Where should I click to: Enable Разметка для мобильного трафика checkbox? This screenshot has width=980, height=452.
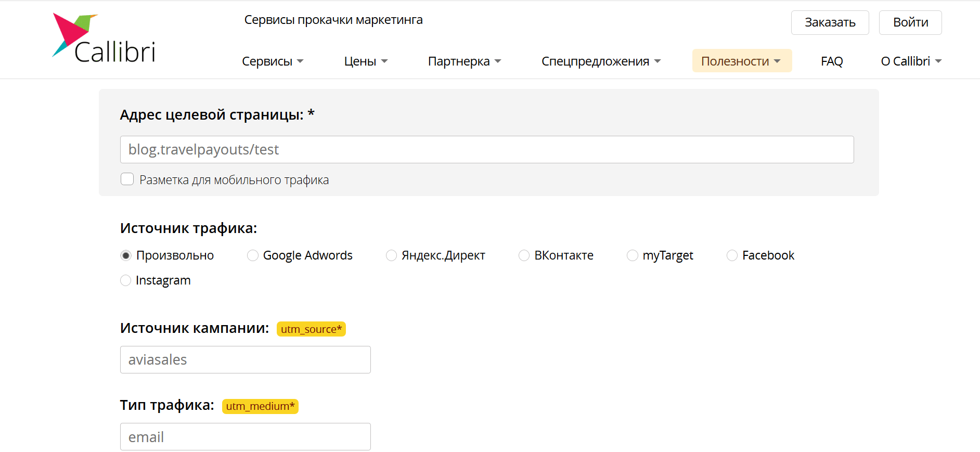[x=127, y=179]
